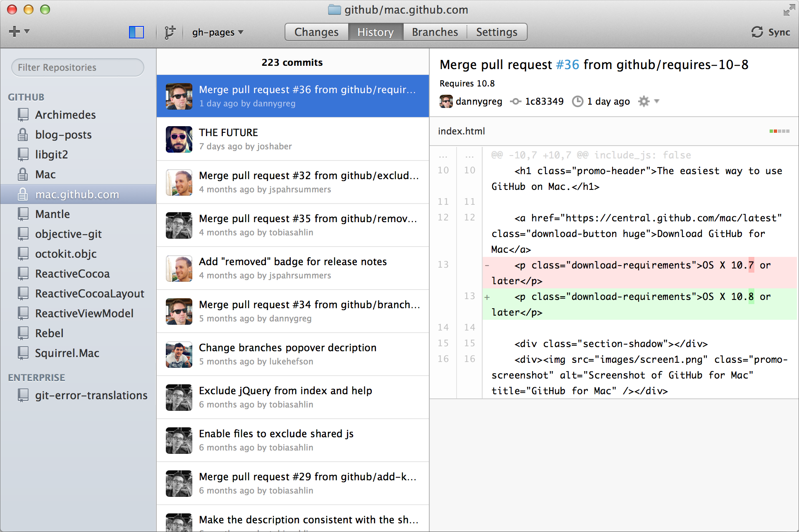Switch to the Changes tab
Viewport: 799px width, 532px height.
(x=316, y=32)
